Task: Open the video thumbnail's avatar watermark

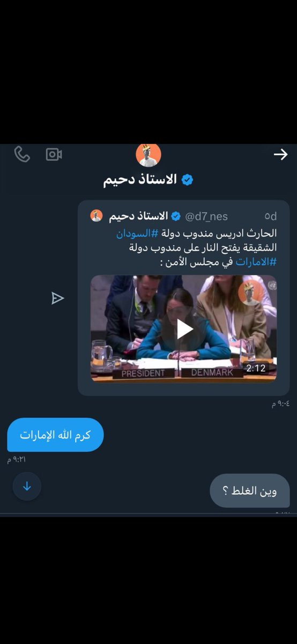Action: click(x=251, y=293)
